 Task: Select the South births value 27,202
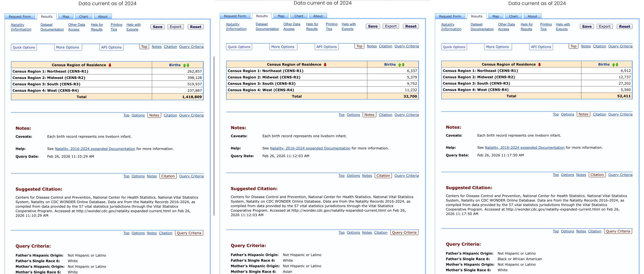(624, 83)
